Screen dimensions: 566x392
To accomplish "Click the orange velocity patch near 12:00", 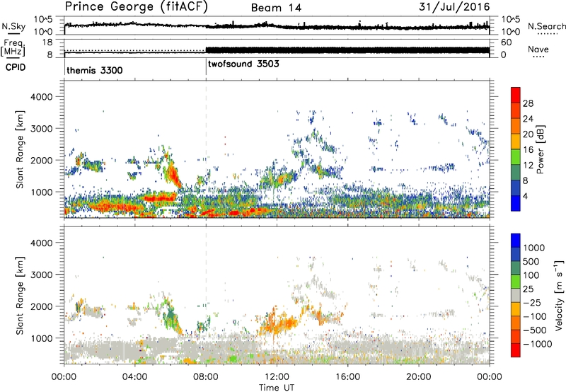I will pos(279,323).
